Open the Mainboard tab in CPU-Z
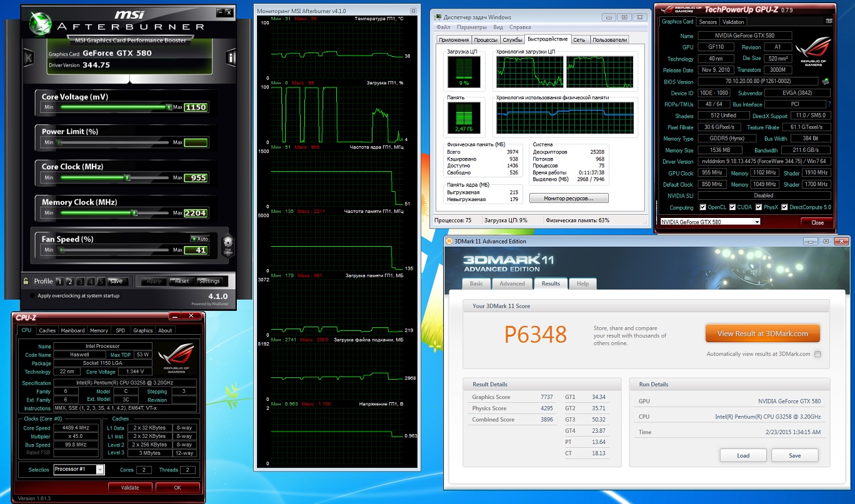Image resolution: width=855 pixels, height=504 pixels. pyautogui.click(x=72, y=330)
